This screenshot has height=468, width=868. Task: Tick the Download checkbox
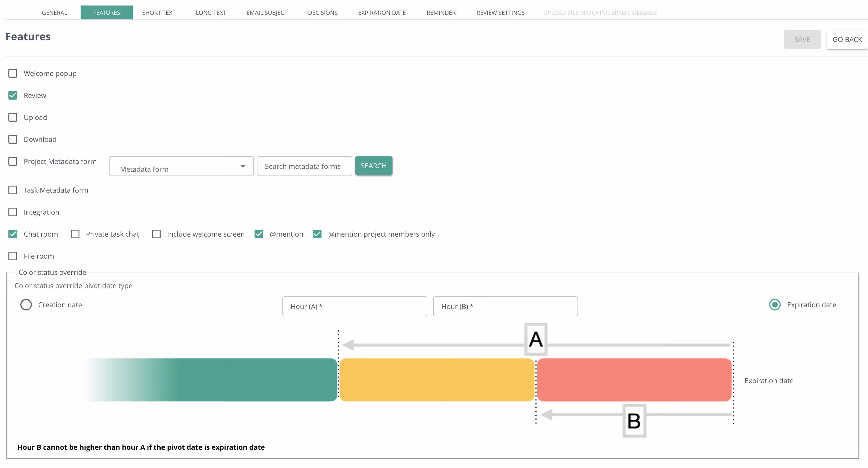(13, 139)
